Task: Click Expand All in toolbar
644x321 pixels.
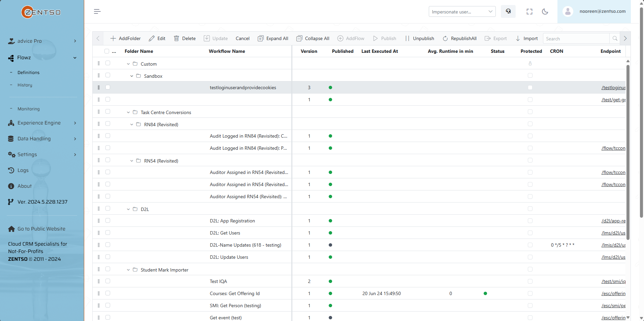Action: point(273,38)
